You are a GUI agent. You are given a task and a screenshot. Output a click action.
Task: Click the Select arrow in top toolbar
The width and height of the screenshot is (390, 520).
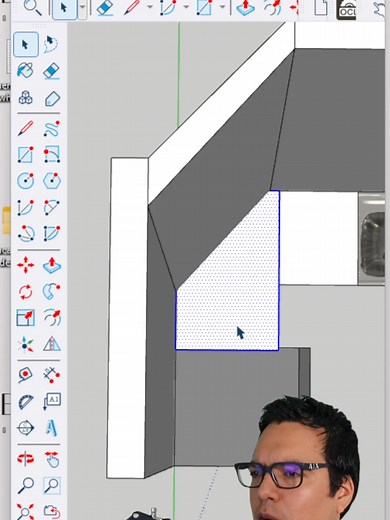point(64,8)
